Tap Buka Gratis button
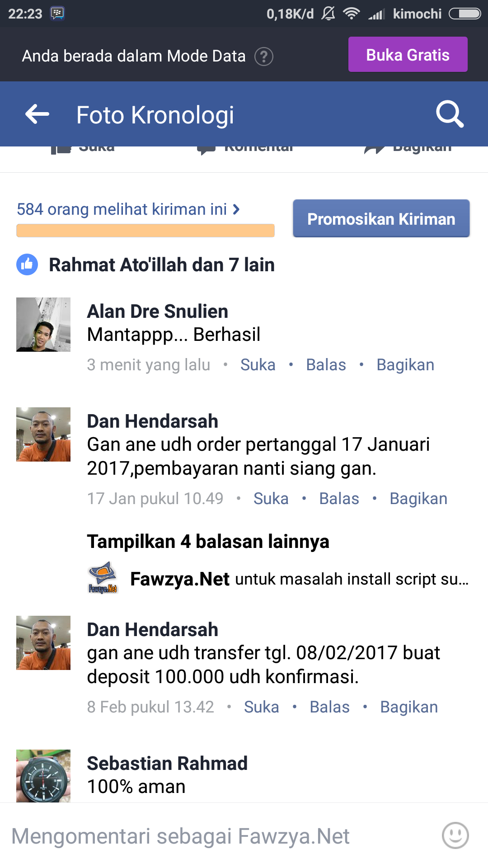 click(408, 55)
